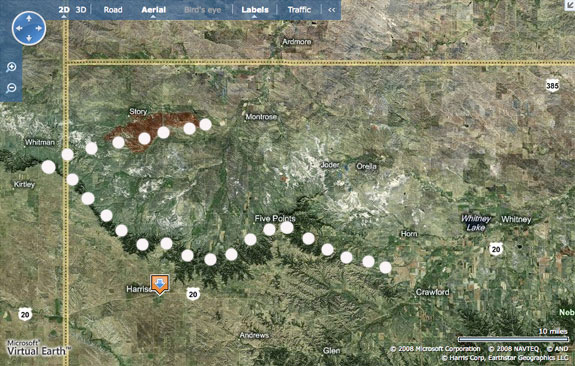
Task: Collapse map using top-right corner arrow
Action: coord(570,4)
